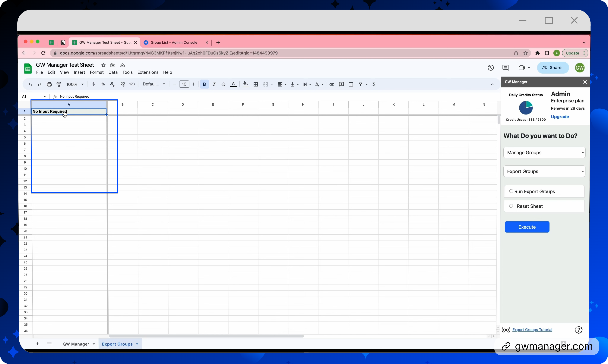This screenshot has width=608, height=364.
Task: Open the Extensions menu
Action: click(x=148, y=72)
